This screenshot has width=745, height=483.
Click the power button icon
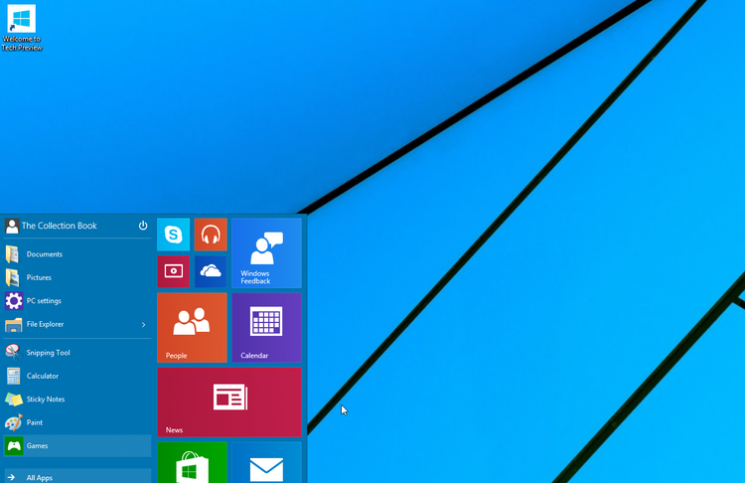[x=143, y=226]
